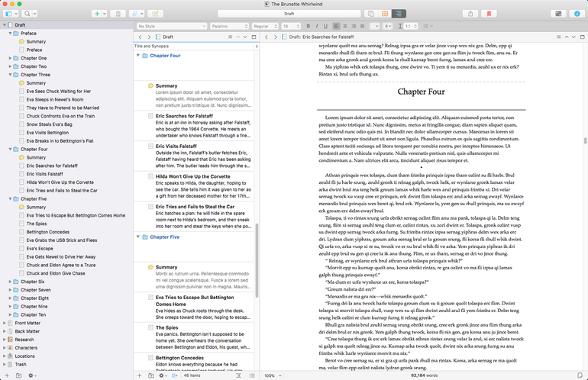Open the project Search tool

(29, 14)
